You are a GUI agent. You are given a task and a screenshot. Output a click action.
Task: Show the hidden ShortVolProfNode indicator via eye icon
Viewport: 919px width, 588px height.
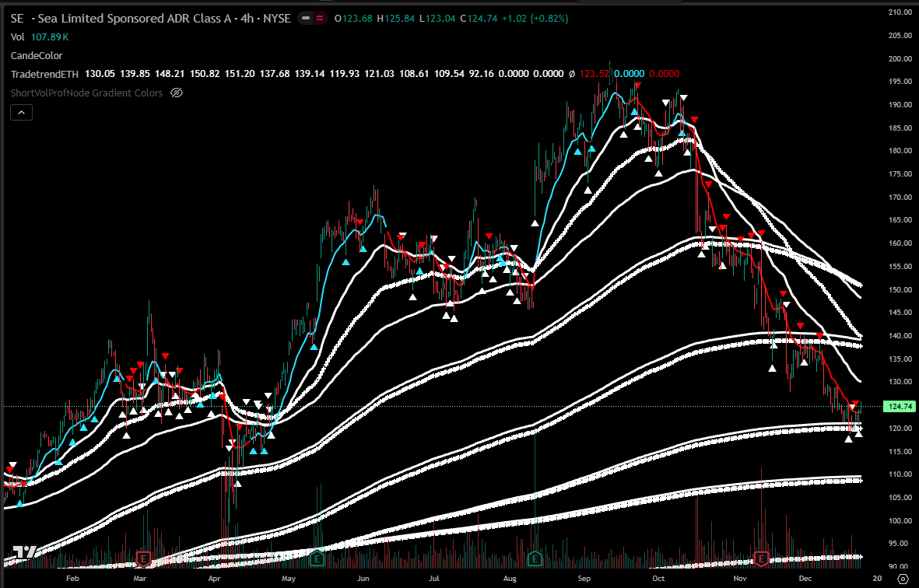click(x=177, y=93)
